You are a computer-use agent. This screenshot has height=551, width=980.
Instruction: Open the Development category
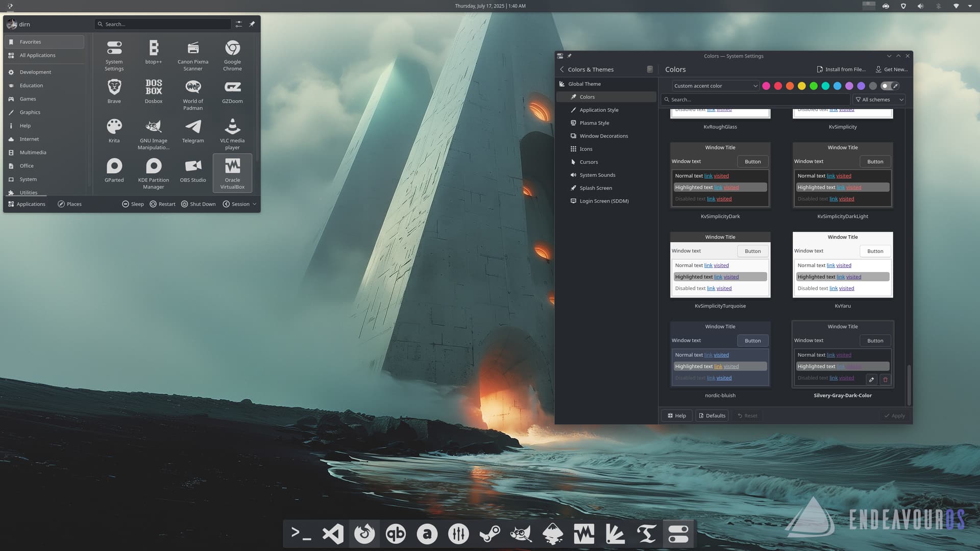(44, 72)
